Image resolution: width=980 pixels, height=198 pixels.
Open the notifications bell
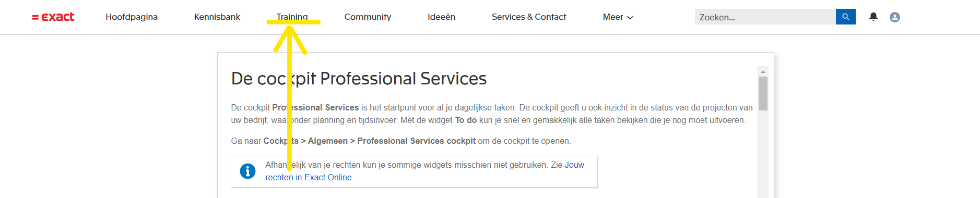[x=873, y=17]
